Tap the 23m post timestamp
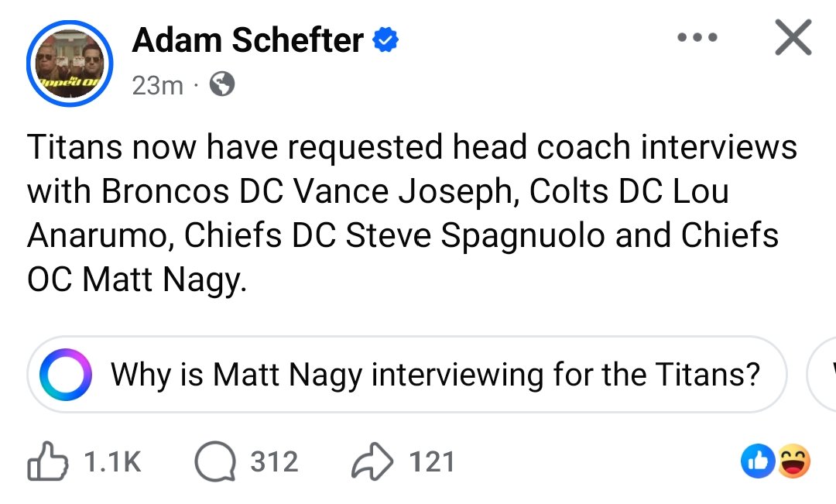This screenshot has width=836, height=504. pos(157,84)
